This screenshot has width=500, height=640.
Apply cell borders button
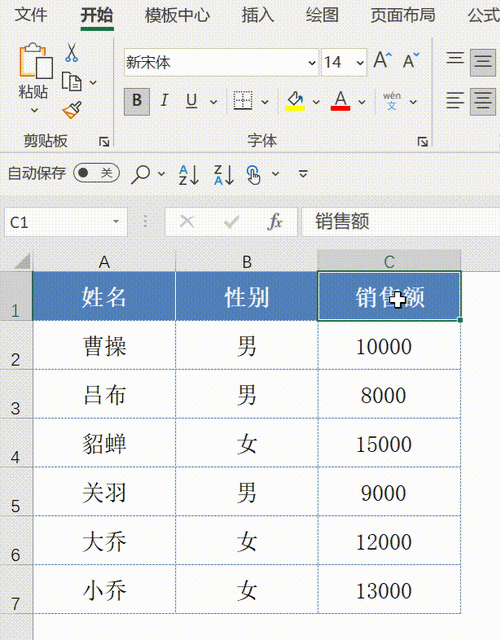243,100
